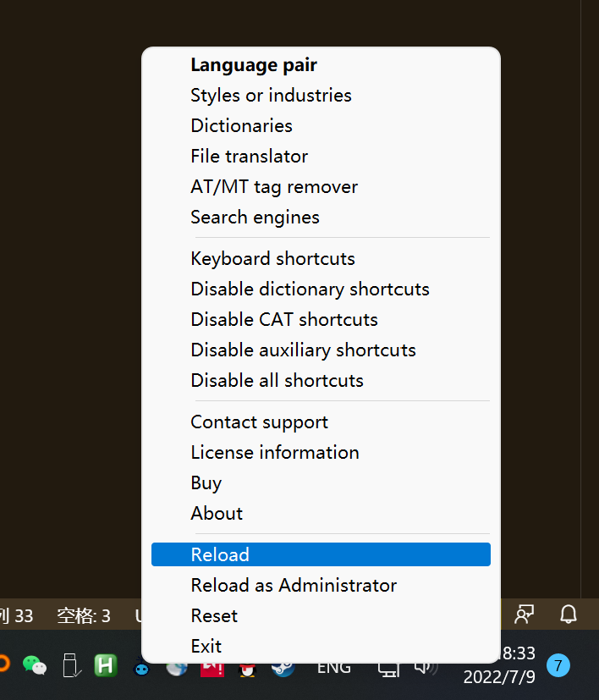Click the WeChat tray icon
599x700 pixels.
click(x=34, y=665)
